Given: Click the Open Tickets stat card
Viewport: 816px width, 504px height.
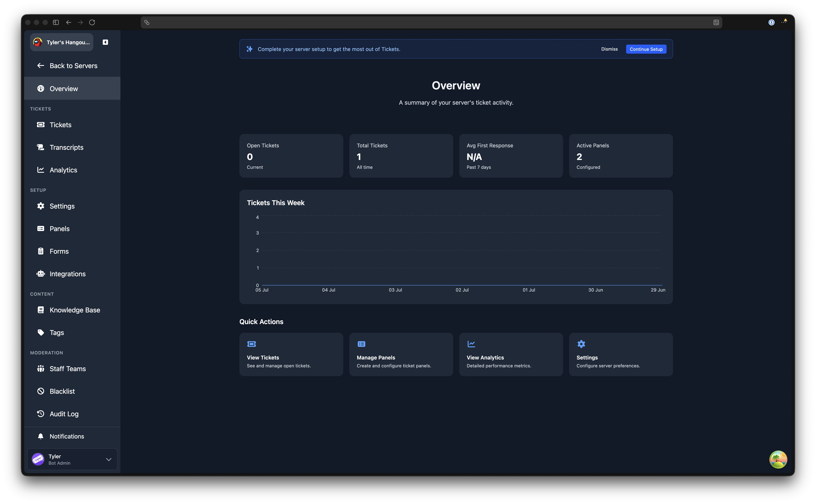Looking at the screenshot, I should [x=291, y=156].
